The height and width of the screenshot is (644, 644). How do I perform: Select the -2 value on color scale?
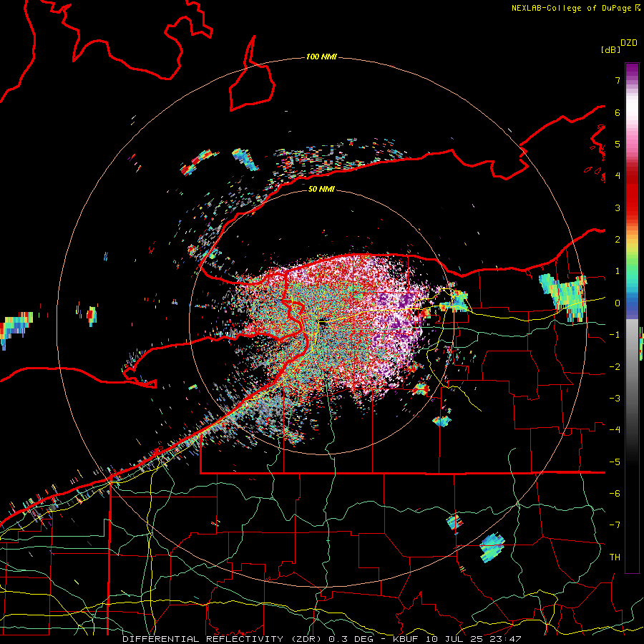615,367
